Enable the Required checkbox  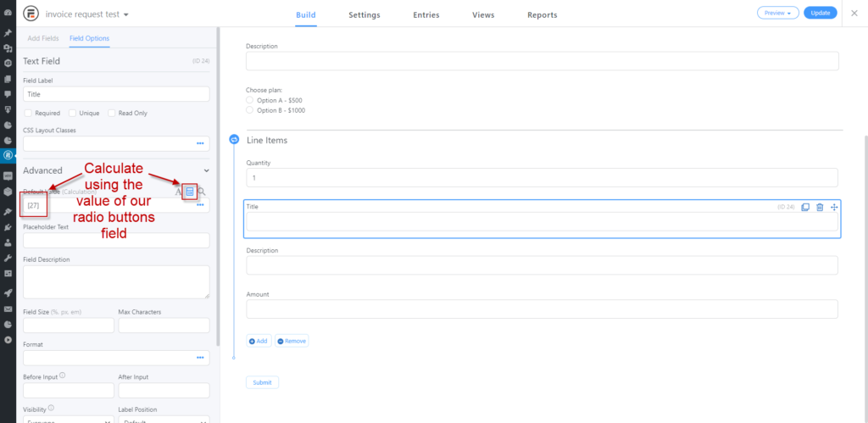point(28,113)
